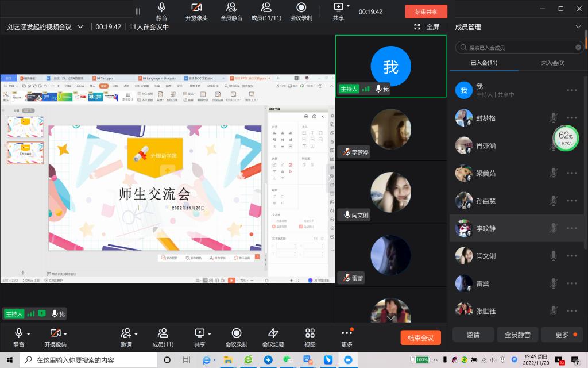The height and width of the screenshot is (368, 588).
Task: Click 会议录制 icon in the bottom toolbar
Action: click(236, 337)
